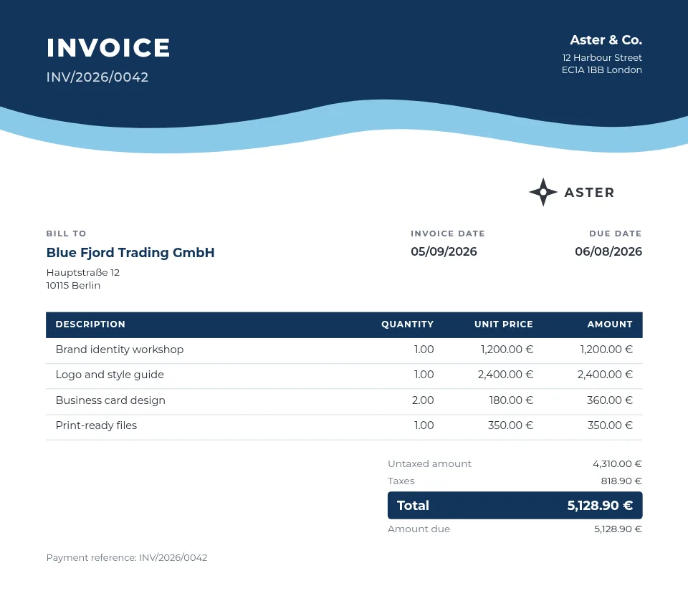Click the DUE DATE label
This screenshot has width=688, height=616.
pyautogui.click(x=616, y=234)
